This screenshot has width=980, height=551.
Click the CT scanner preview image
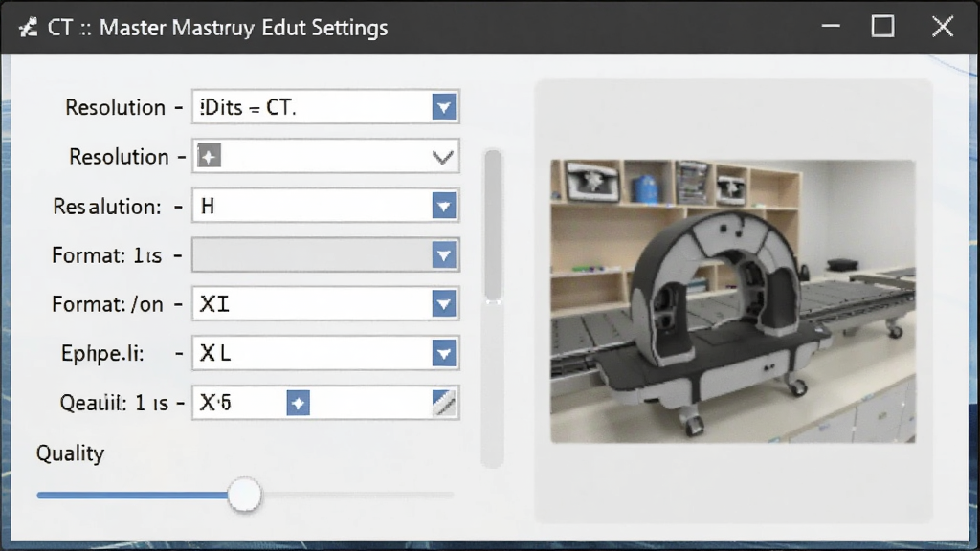coord(732,301)
